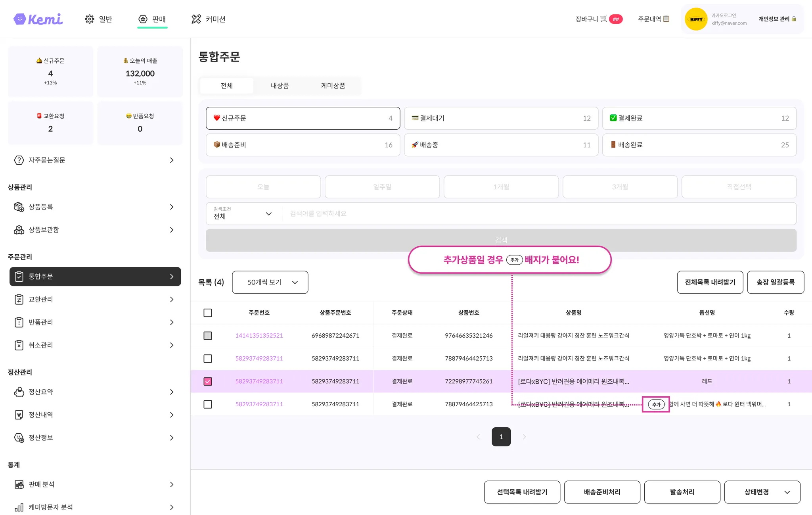Screen dimensions: 812x515
Task: Click the 송장 일괄등록 button
Action: pyautogui.click(x=775, y=282)
